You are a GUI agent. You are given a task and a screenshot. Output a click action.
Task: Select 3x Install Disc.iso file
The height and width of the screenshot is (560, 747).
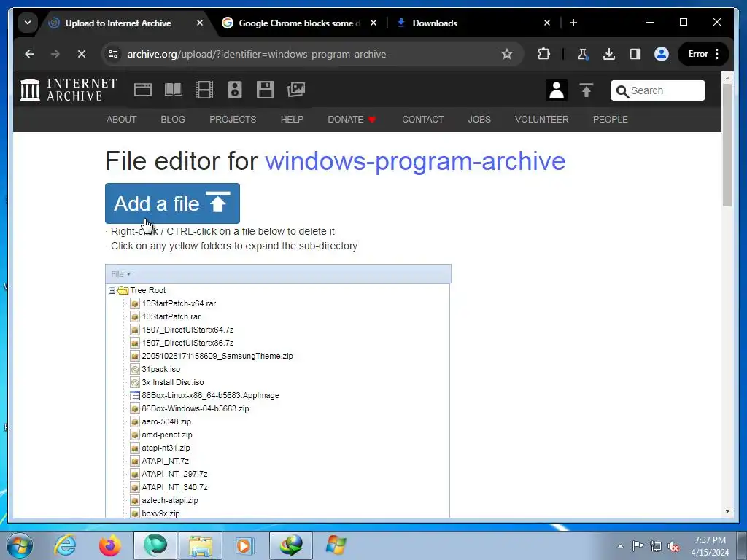[172, 382]
